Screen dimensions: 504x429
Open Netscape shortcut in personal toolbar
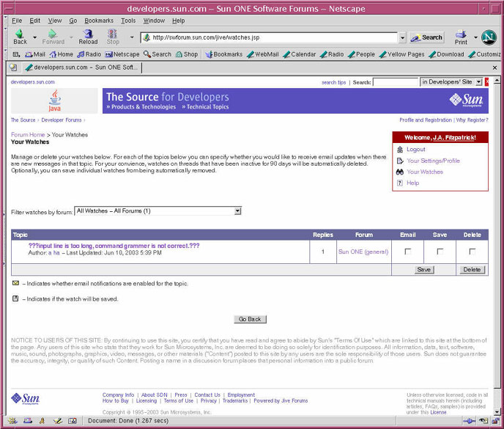click(x=122, y=54)
